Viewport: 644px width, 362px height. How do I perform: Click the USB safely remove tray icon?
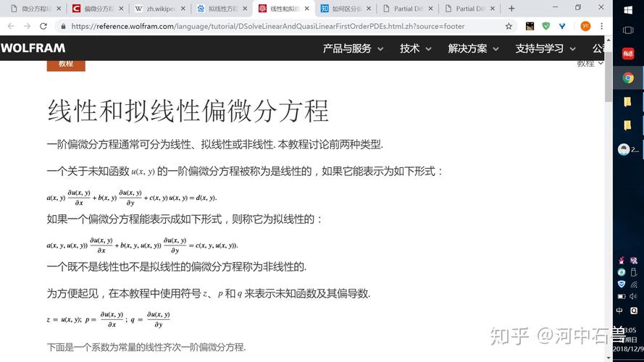tap(634, 271)
